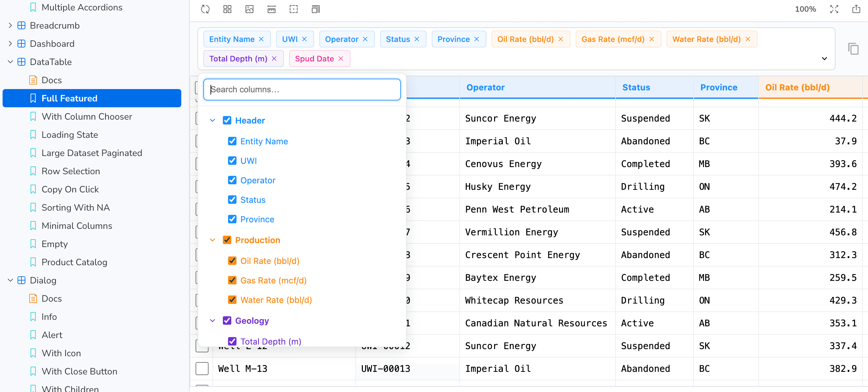
Task: Toggle the Geology group checkbox
Action: (x=227, y=320)
